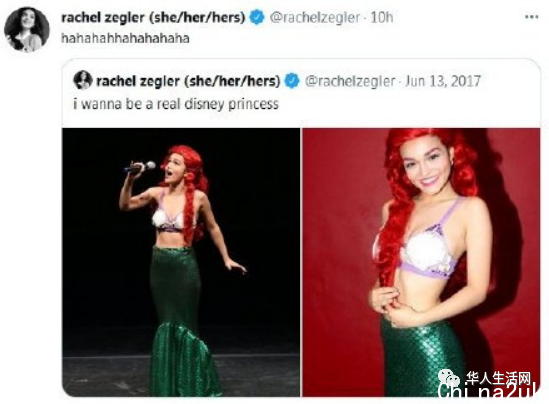
Task: Open the Jun 13, 2017 date link
Action: [443, 81]
